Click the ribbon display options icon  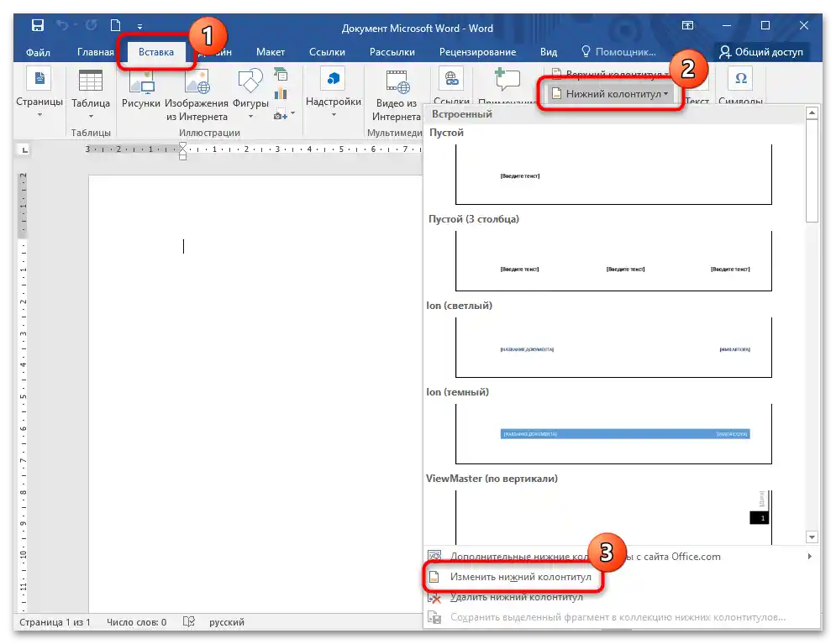click(688, 25)
